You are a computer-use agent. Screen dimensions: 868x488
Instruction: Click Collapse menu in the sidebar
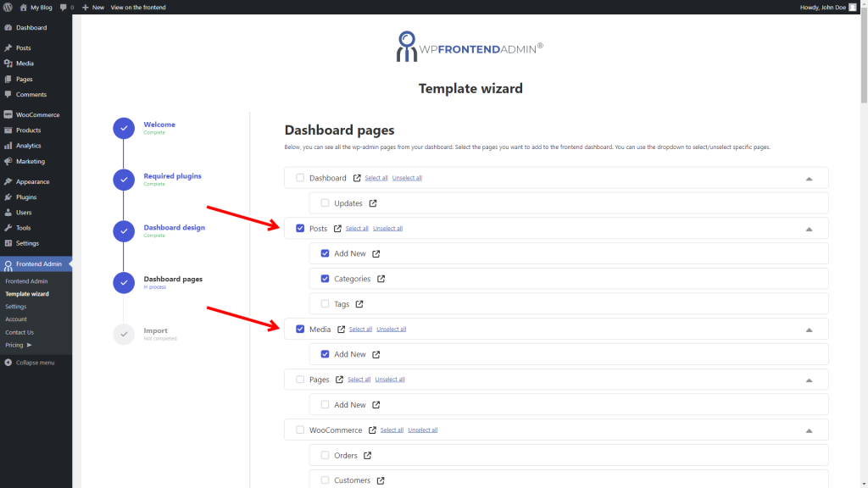point(34,363)
